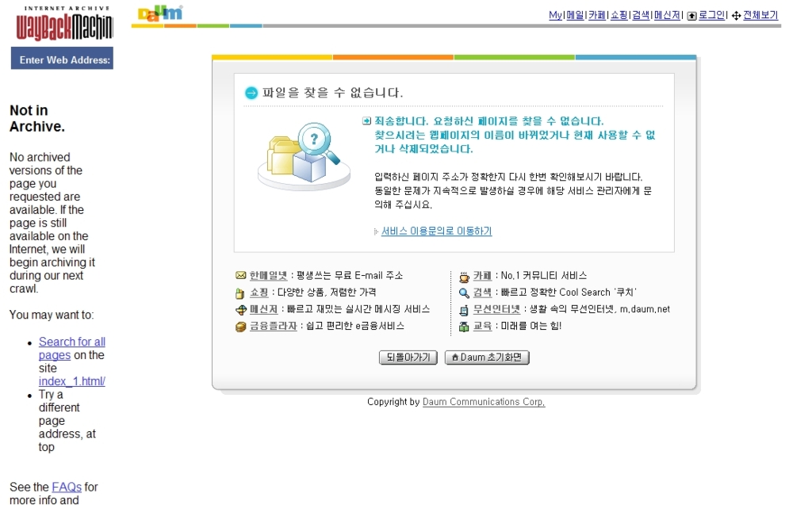The image size is (812, 505).
Task: Open the 메신저 service link in list
Action: point(263,309)
